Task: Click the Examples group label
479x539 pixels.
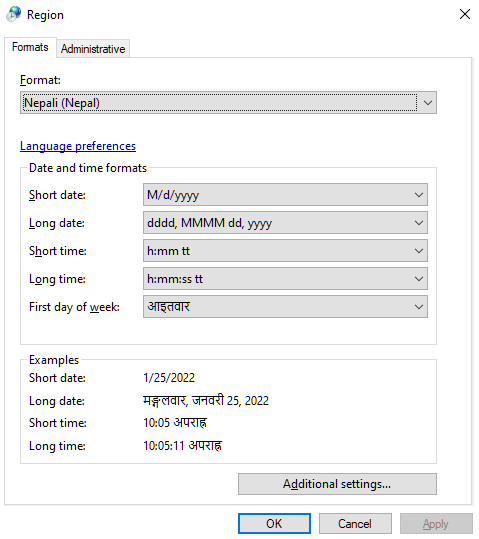Action: coord(54,360)
